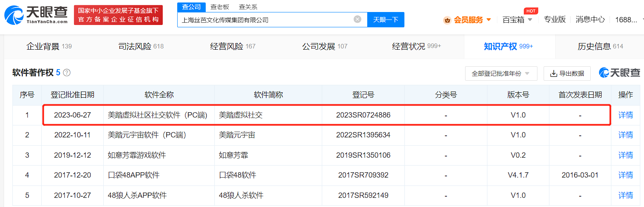Screen dimensions: 644x207
Task: Click the 登记批准日期 column header
Action: coord(72,95)
